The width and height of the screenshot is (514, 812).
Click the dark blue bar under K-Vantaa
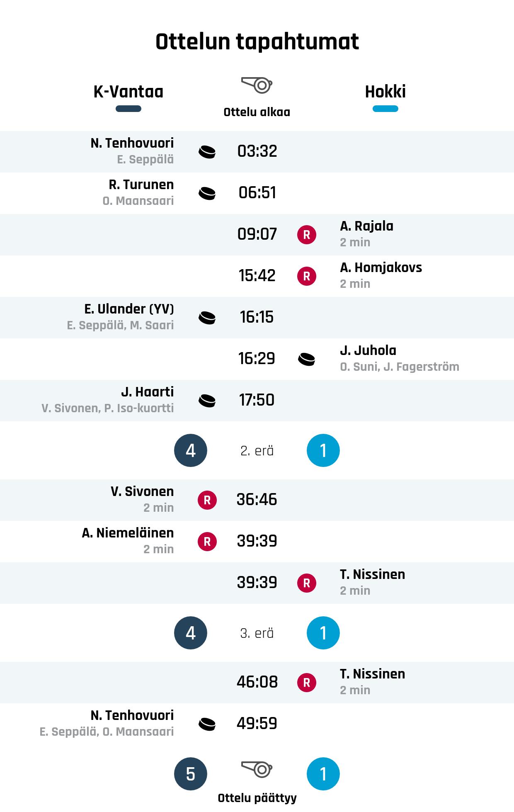click(x=128, y=109)
